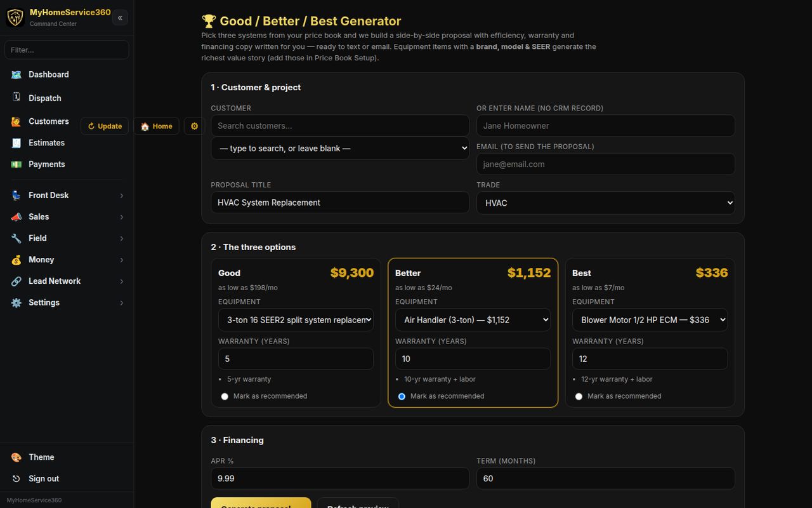Click the '12-yr warranty + labor' bullet
Screen dimensions: 812x508
coord(617,379)
